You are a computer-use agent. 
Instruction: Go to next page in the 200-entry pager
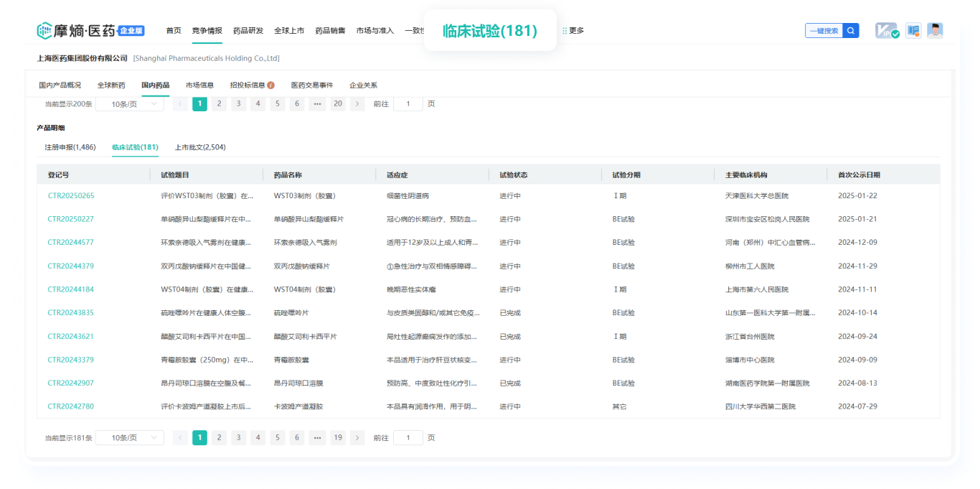[x=357, y=103]
